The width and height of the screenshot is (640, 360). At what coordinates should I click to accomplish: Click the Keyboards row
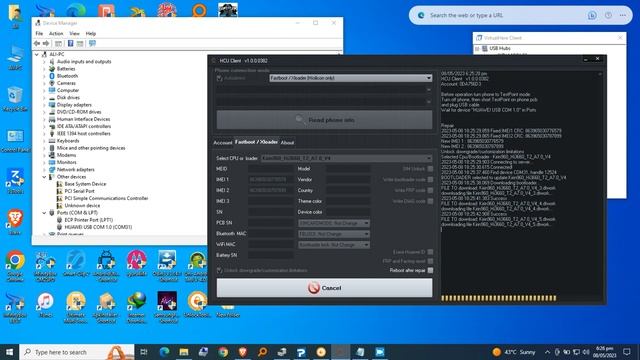pos(68,141)
